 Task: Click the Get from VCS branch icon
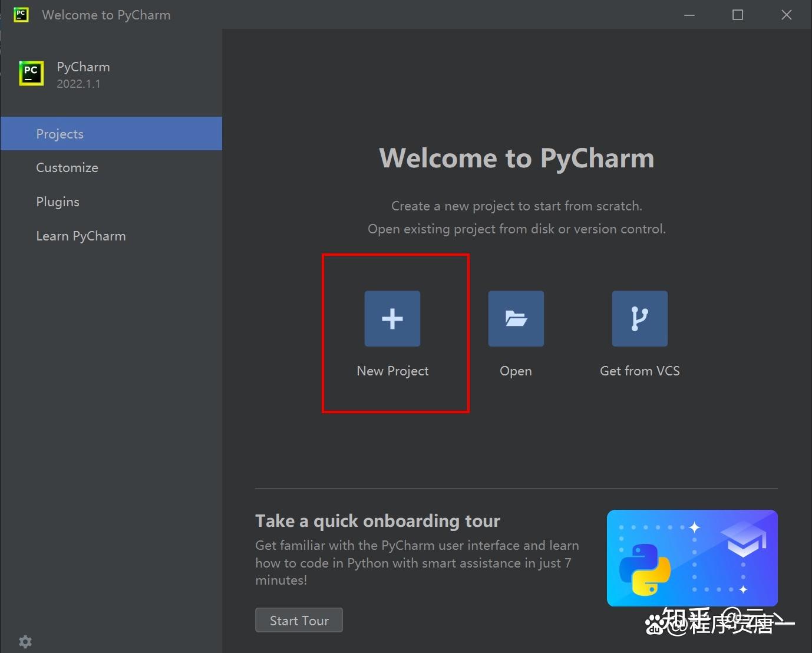pos(639,318)
